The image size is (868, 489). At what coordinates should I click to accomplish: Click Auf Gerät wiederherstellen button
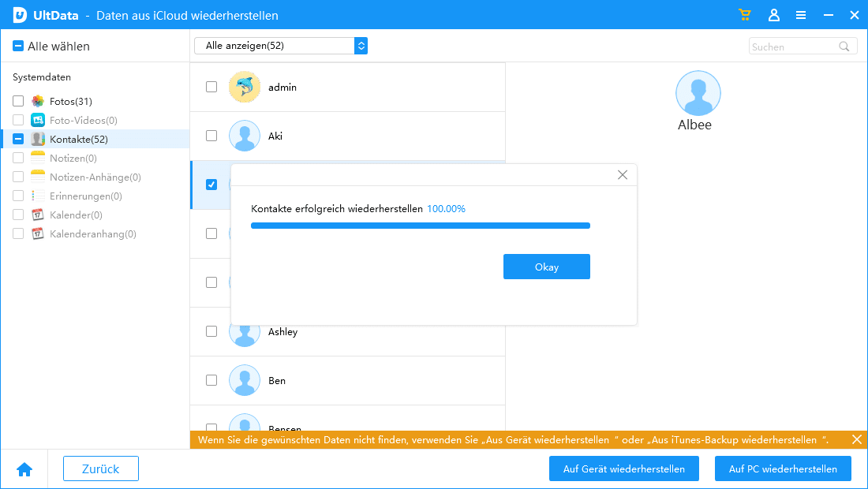click(x=624, y=468)
